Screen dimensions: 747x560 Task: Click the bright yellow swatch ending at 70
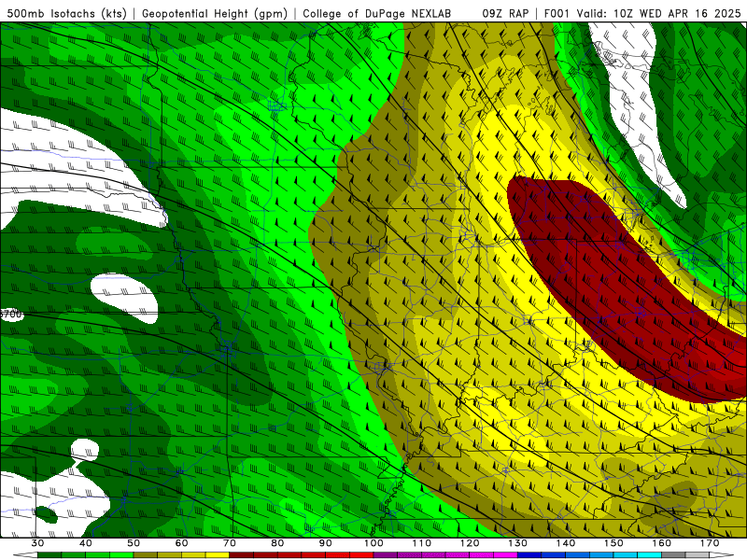point(218,555)
